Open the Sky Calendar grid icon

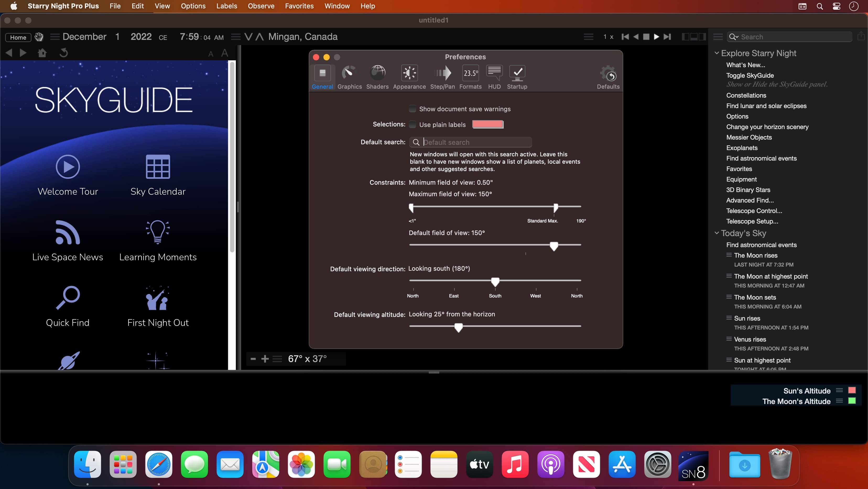click(x=158, y=167)
